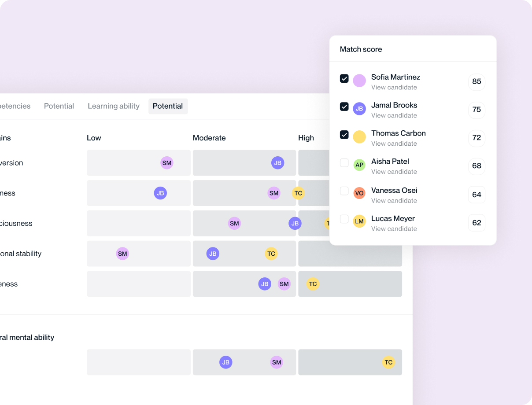Image resolution: width=532 pixels, height=405 pixels.
Task: Open View candidate link under Jamal Brooks
Action: (394, 115)
